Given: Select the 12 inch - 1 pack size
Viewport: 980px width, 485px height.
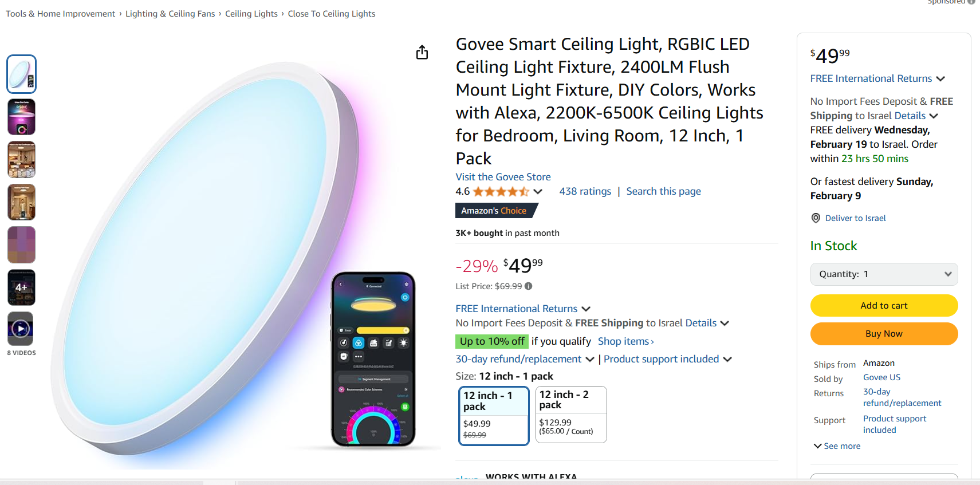Looking at the screenshot, I should (493, 415).
